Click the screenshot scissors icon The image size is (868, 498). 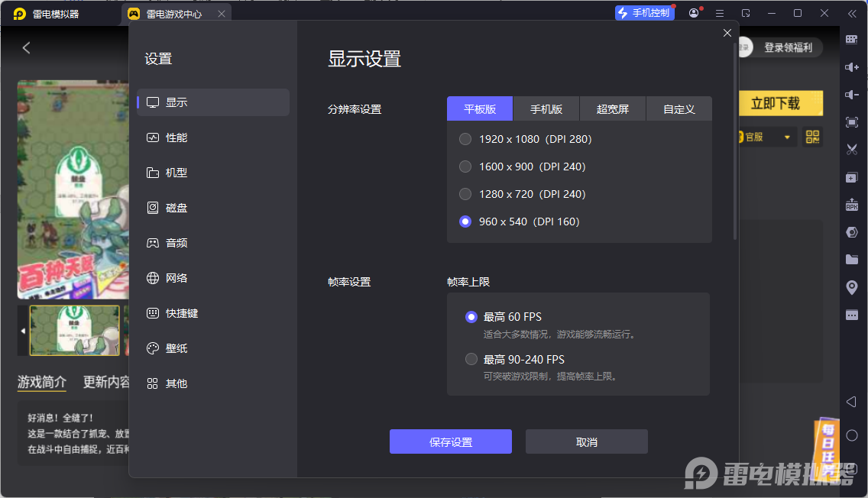click(851, 150)
